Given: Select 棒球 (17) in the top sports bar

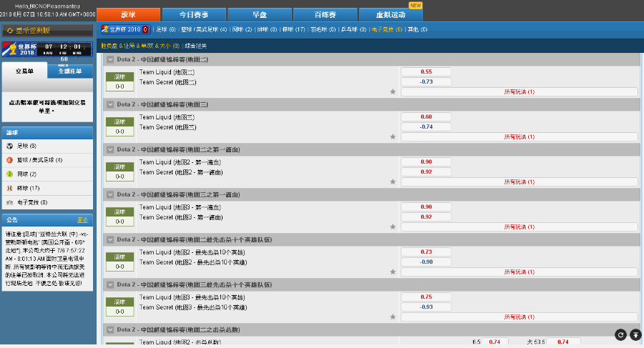Looking at the screenshot, I should [x=293, y=29].
